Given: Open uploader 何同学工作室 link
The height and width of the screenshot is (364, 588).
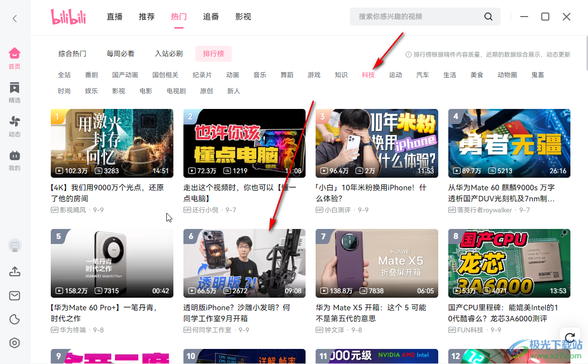Looking at the screenshot, I should click(x=212, y=330).
